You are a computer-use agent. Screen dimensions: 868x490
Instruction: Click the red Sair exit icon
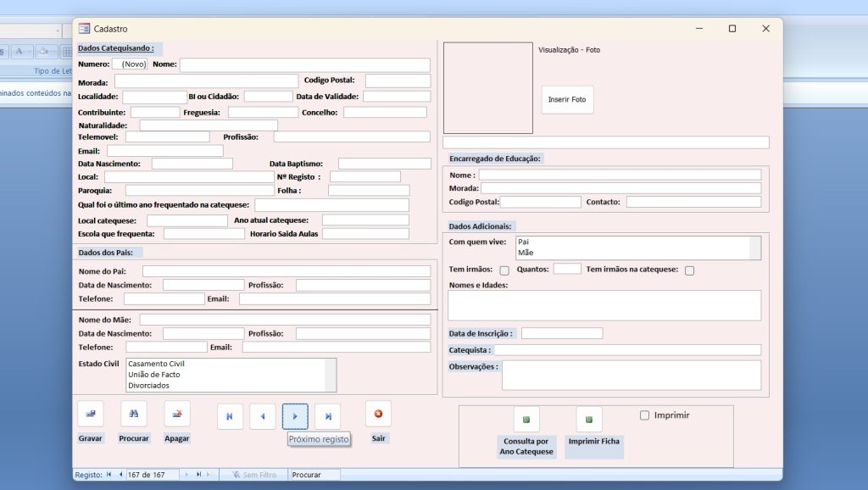[x=378, y=414]
